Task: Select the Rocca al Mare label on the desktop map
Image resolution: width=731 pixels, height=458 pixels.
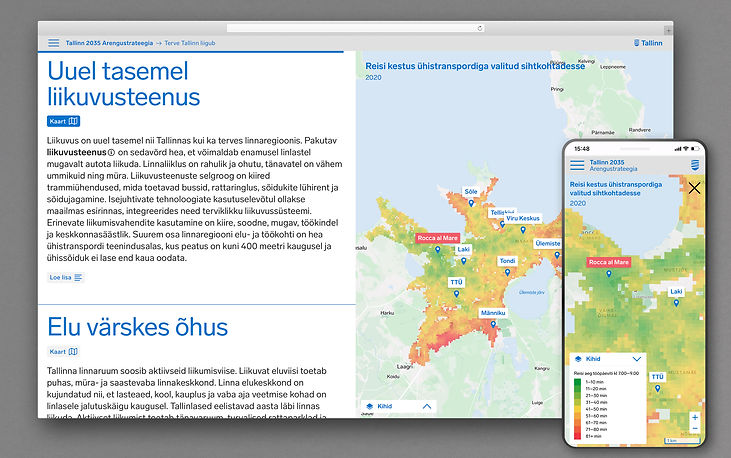Action: point(437,238)
